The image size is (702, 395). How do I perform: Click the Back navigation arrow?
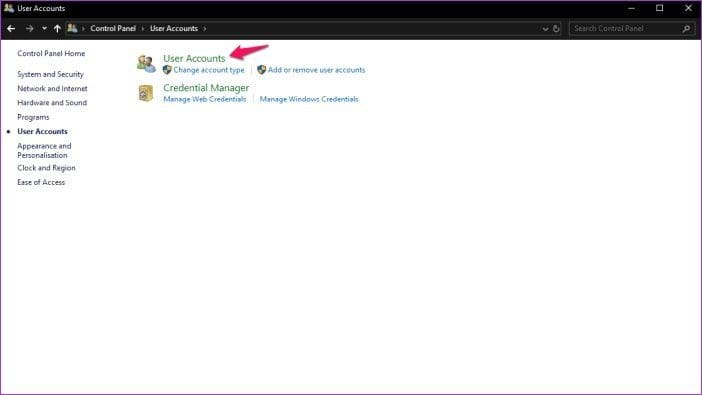(11, 29)
